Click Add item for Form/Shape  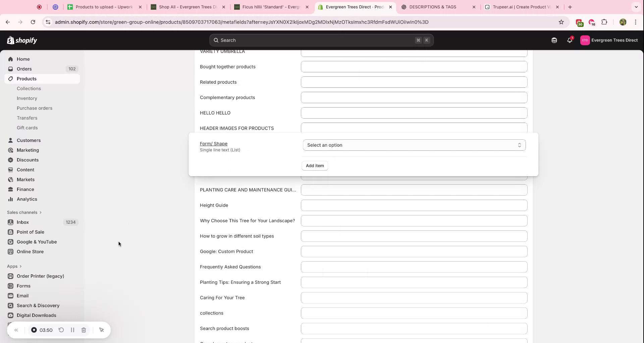(315, 165)
